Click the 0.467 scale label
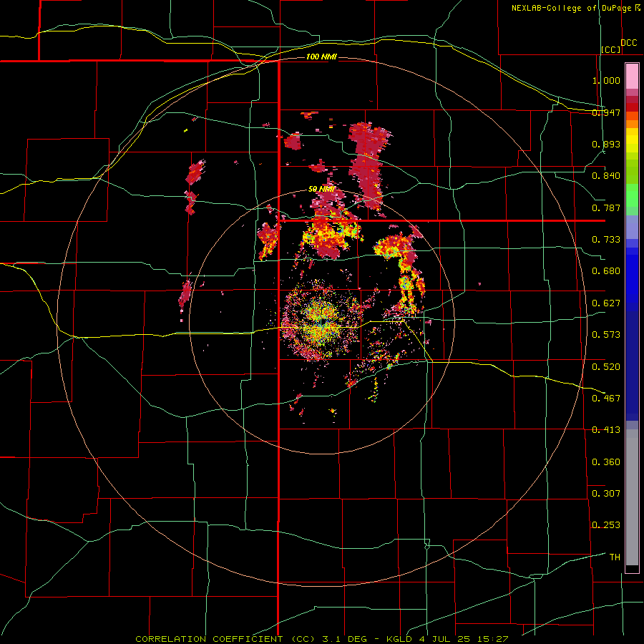644x644 pixels. (x=606, y=399)
